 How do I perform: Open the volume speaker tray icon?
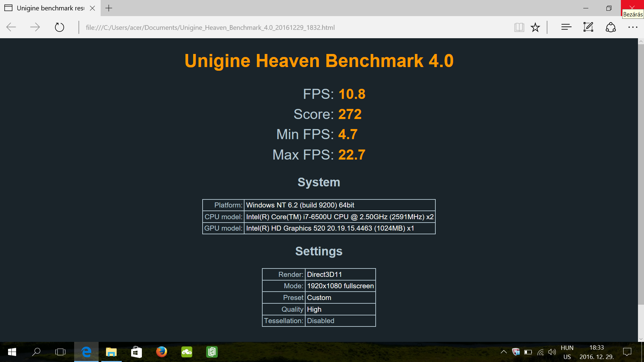(552, 352)
